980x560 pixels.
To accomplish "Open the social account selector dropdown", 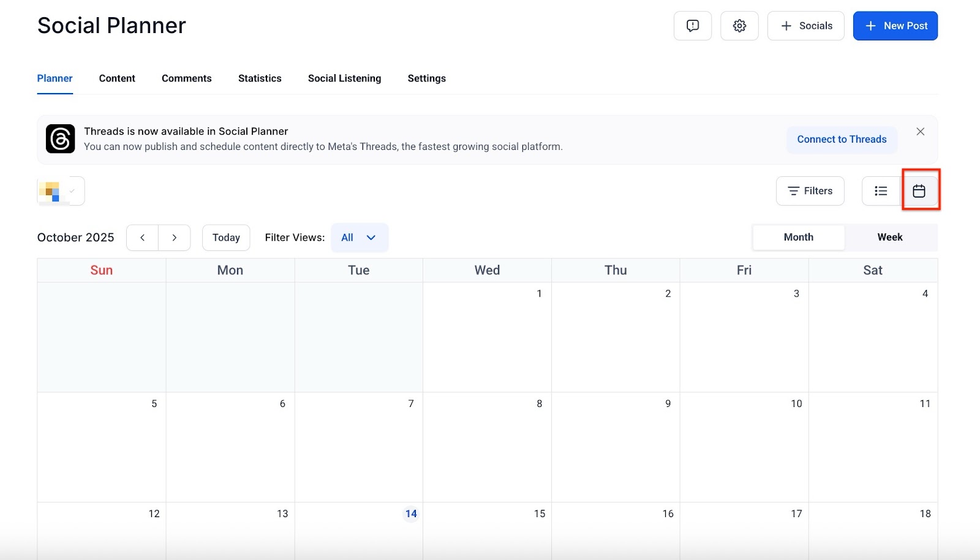I will 61,191.
